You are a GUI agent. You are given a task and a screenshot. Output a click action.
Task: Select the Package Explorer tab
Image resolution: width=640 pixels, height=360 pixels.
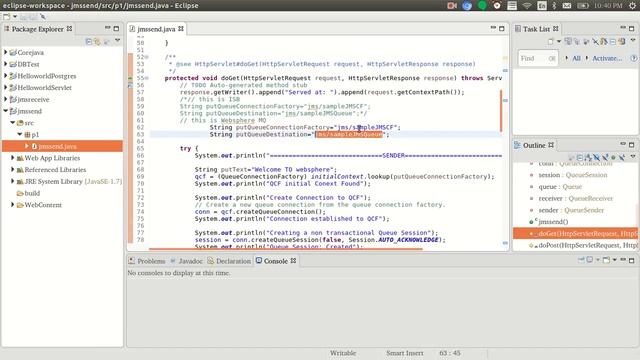click(38, 29)
